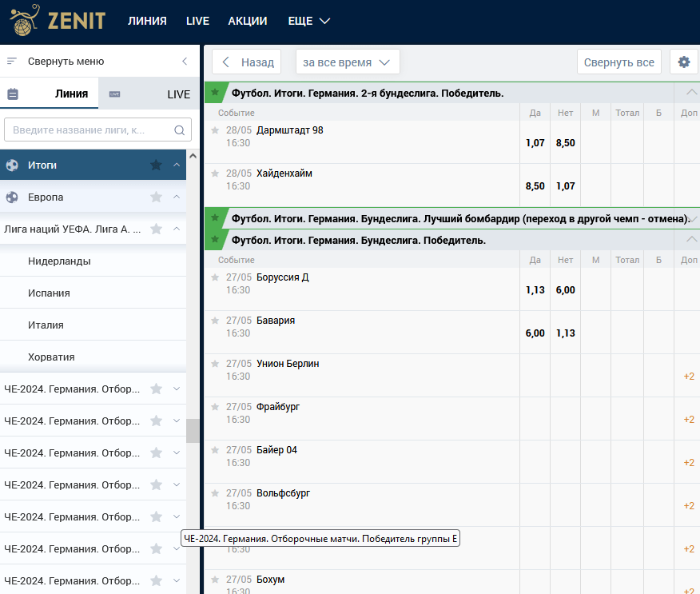Click the search magnifier icon
This screenshot has width=700, height=594.
pyautogui.click(x=180, y=130)
